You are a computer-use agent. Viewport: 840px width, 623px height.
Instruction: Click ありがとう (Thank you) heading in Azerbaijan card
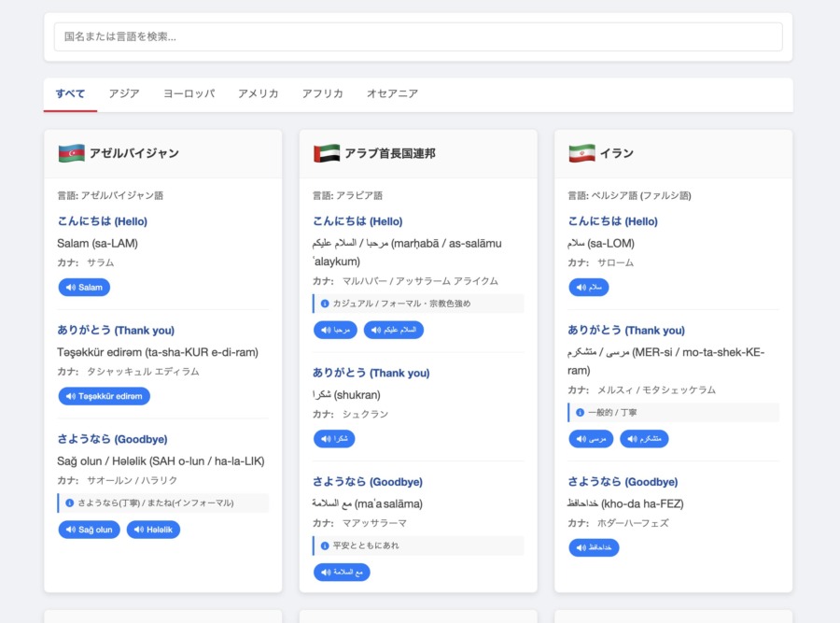116,330
